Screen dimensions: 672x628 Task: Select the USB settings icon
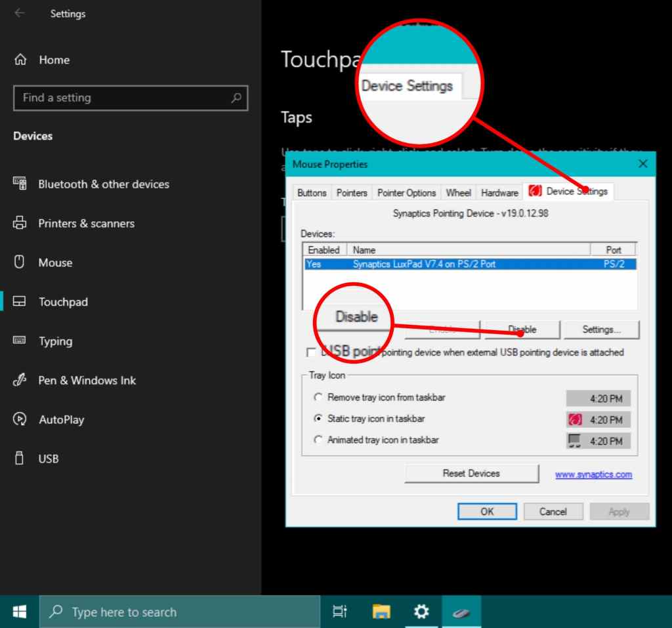pyautogui.click(x=20, y=458)
